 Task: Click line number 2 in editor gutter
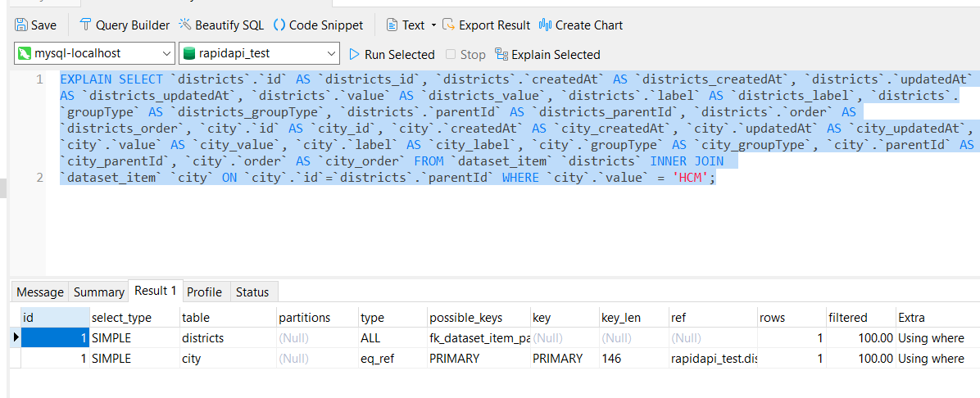click(39, 178)
